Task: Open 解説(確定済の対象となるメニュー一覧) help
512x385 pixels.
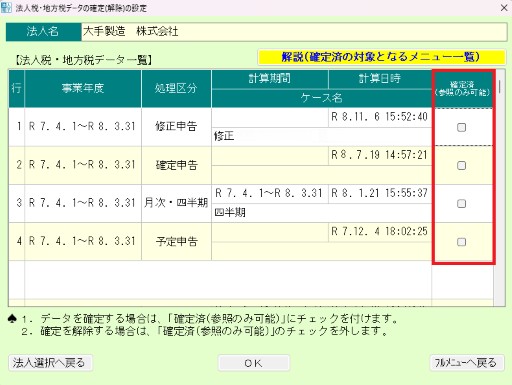Action: point(382,57)
